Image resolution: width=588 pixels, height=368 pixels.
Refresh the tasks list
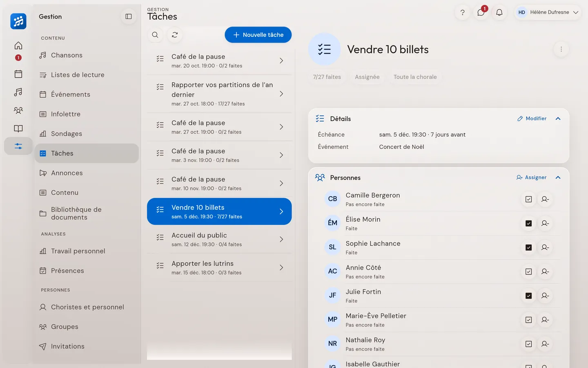tap(175, 35)
